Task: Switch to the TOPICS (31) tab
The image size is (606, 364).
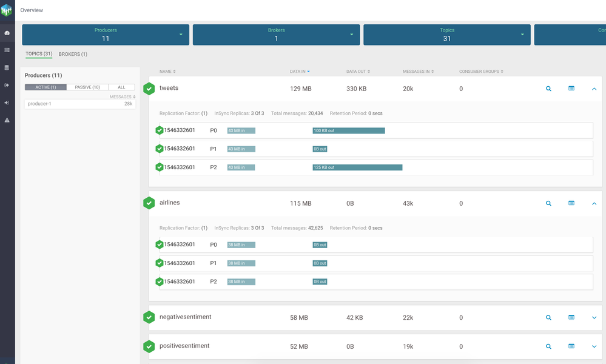Action: [x=39, y=54]
